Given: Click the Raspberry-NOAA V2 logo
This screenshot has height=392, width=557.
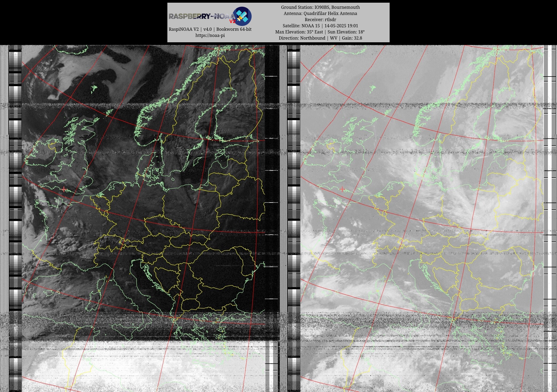Looking at the screenshot, I should [210, 16].
